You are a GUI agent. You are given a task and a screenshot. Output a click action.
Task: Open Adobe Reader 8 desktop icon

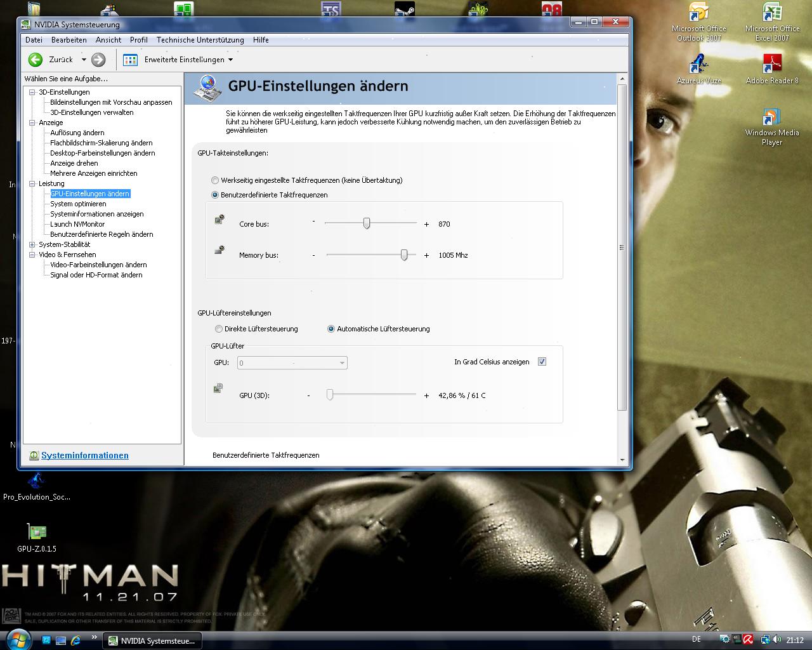click(x=772, y=69)
